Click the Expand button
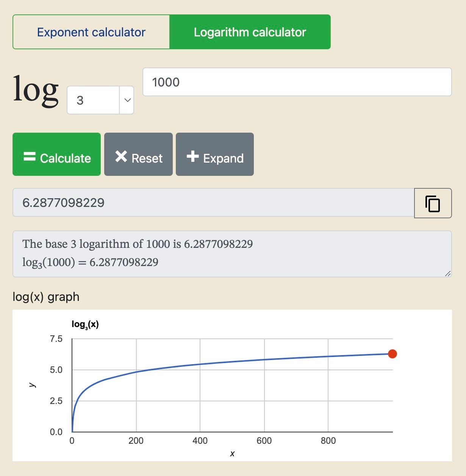Screen dimensions: 466x476 click(x=215, y=154)
